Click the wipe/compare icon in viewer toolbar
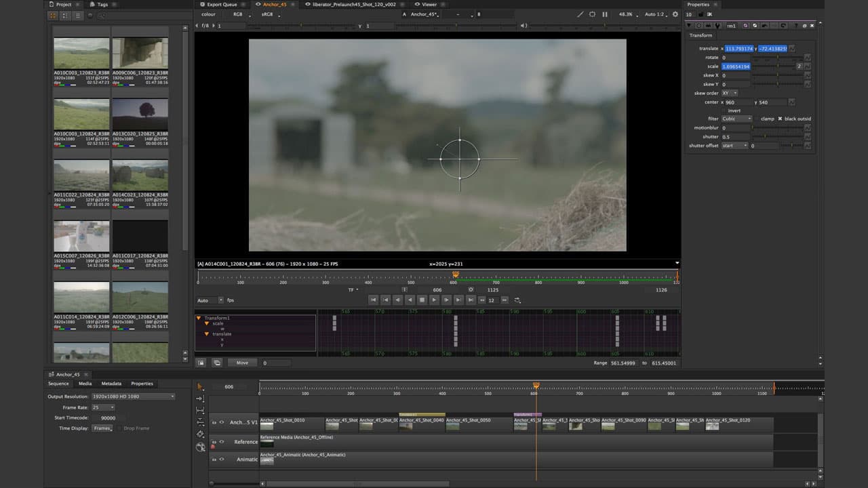The image size is (868, 488). point(581,14)
